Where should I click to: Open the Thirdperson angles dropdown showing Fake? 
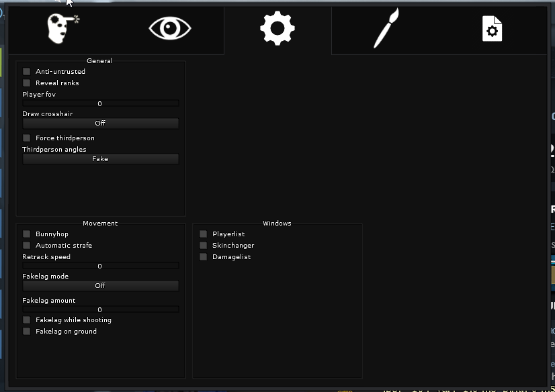point(101,159)
